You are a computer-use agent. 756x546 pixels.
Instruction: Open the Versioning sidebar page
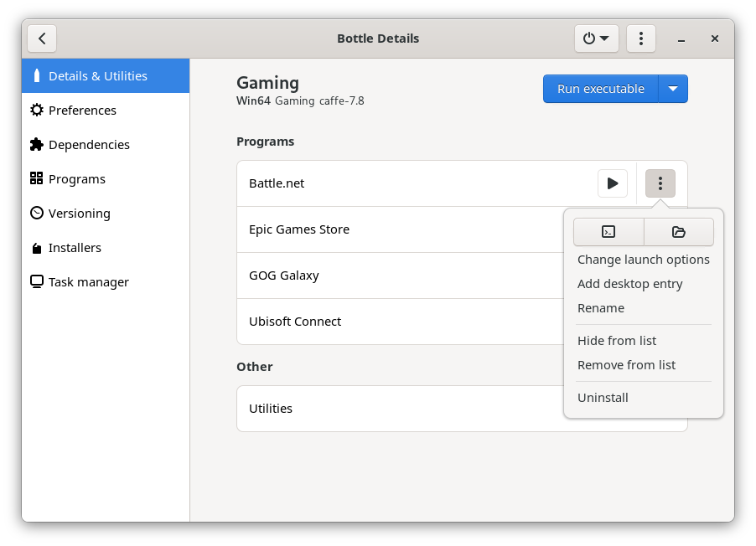click(79, 214)
